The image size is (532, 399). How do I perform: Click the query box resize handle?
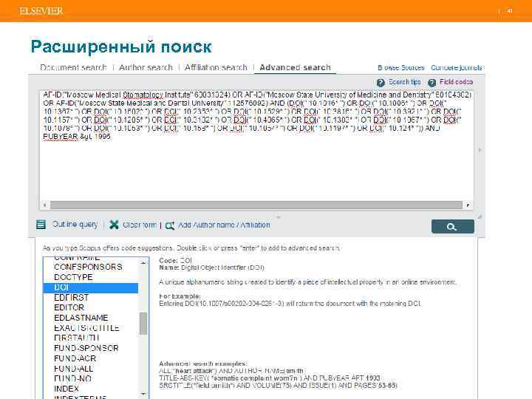[480, 216]
